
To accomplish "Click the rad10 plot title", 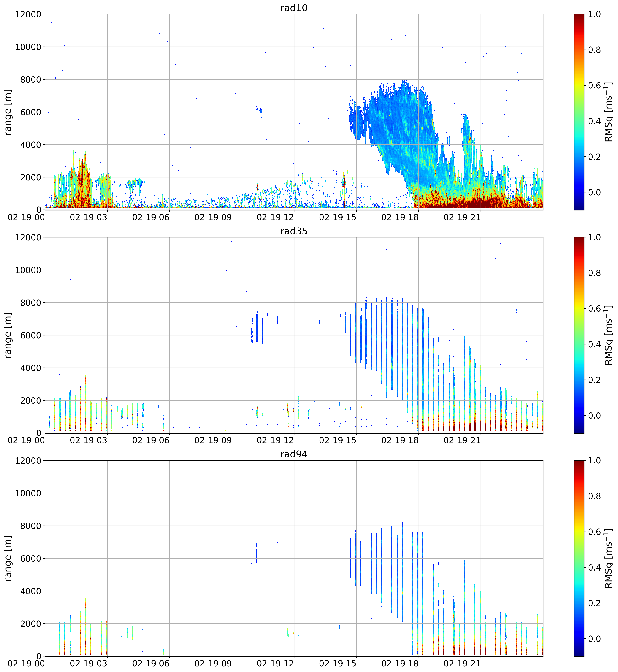I will 294,8.
